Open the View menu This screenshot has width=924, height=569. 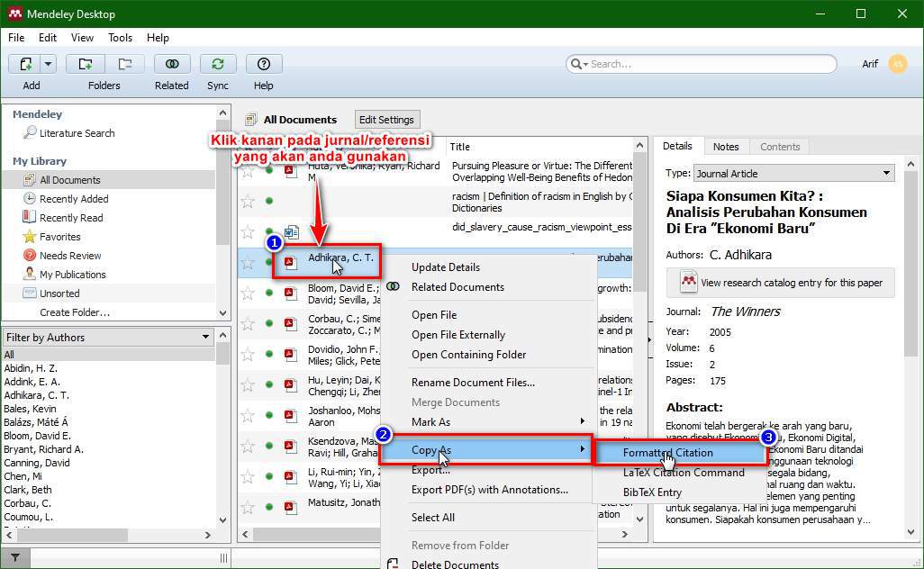tap(82, 37)
